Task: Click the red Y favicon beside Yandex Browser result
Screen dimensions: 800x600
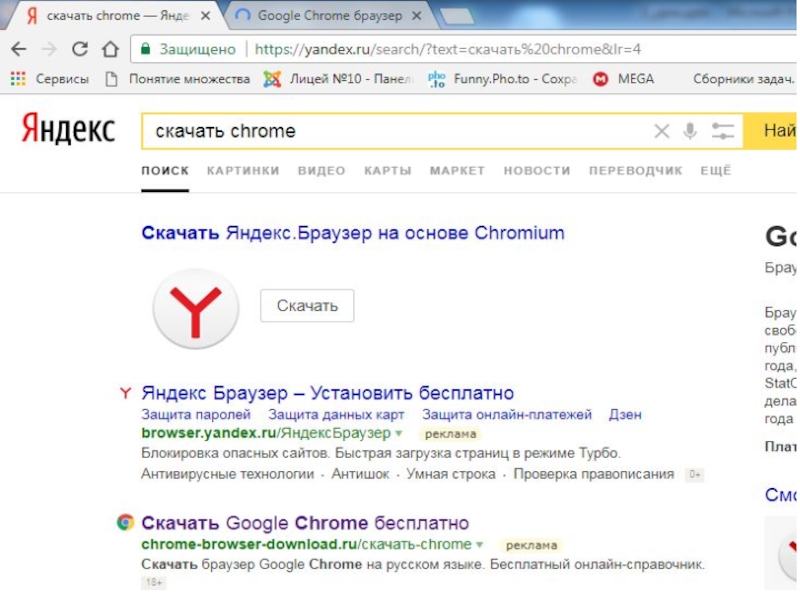Action: [x=126, y=393]
